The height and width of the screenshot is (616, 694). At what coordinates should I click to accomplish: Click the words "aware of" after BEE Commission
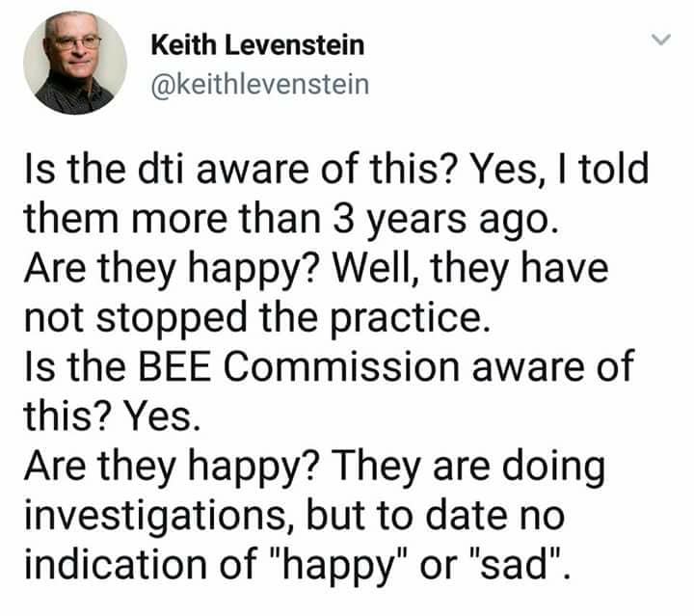coord(553,367)
